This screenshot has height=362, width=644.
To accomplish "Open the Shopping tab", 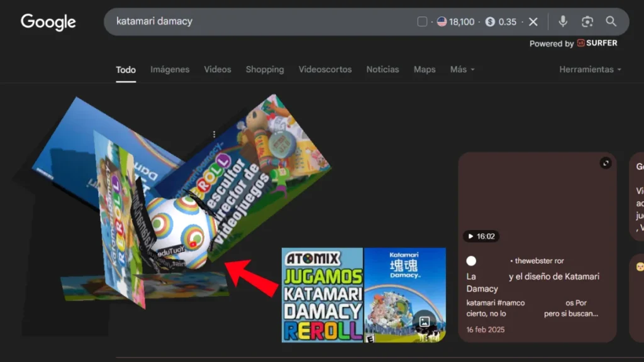I will click(265, 69).
